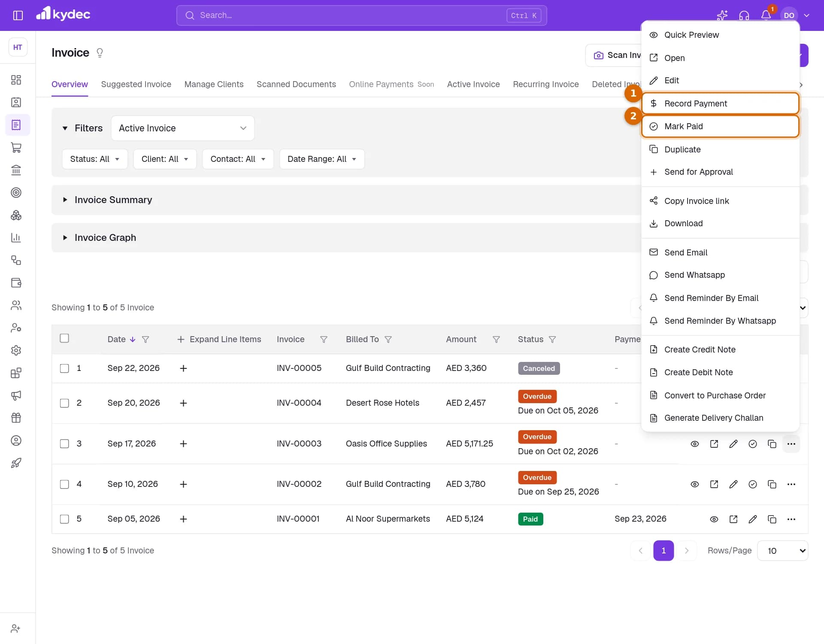Choose Record Payment from the menu
824x644 pixels.
pyautogui.click(x=720, y=103)
